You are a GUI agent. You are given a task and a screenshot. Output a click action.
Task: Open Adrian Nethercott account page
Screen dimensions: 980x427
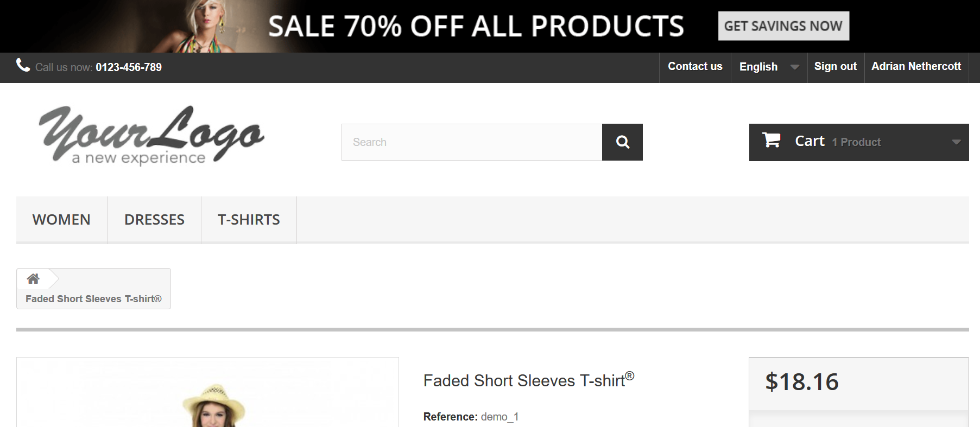916,67
